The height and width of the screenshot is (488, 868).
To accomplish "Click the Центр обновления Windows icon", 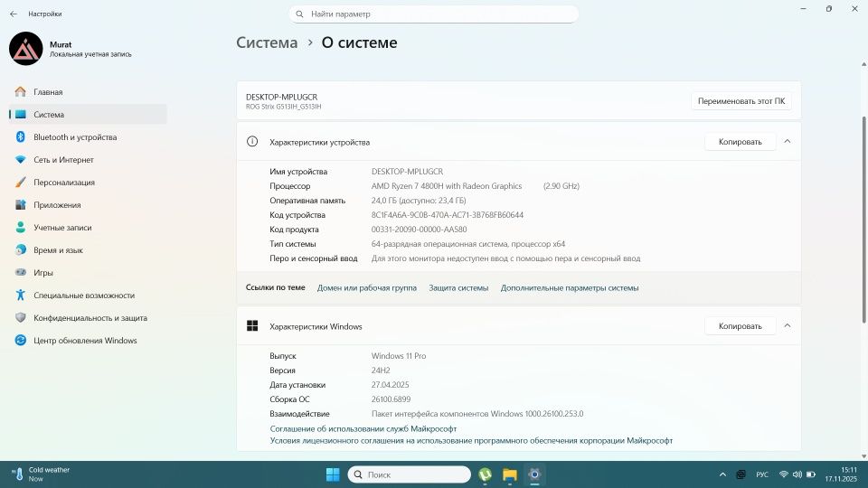I will [x=21, y=341].
